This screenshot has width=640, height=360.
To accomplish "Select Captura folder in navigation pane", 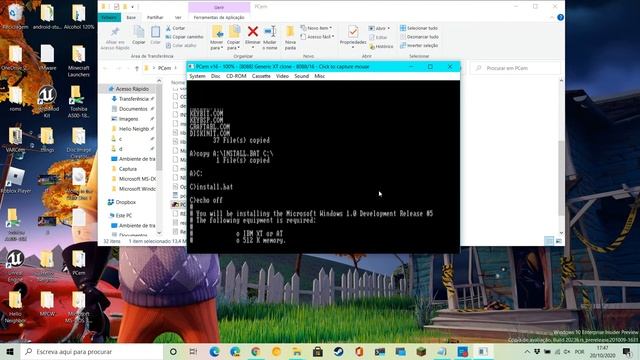I will 124,169.
